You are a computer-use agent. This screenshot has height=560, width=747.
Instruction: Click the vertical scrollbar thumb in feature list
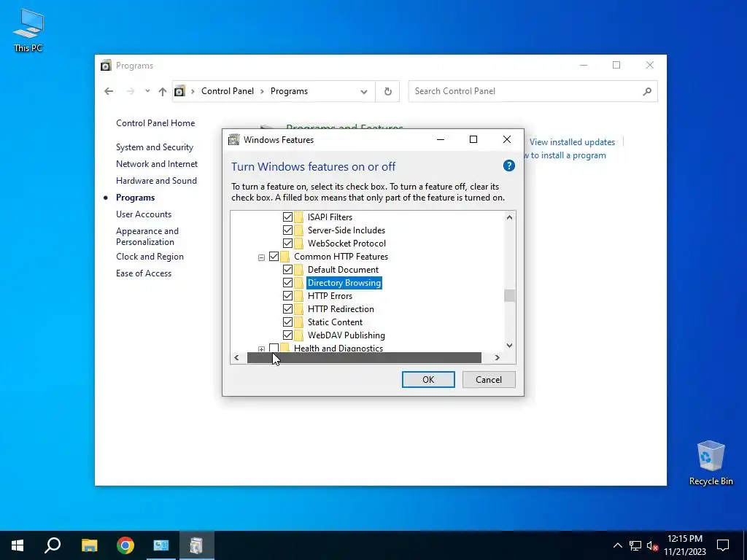click(x=509, y=296)
